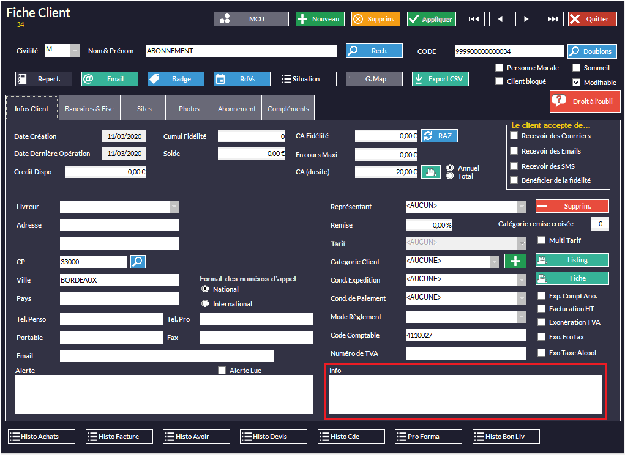
Task: Click the magnifier icon next to CP field
Action: (138, 261)
